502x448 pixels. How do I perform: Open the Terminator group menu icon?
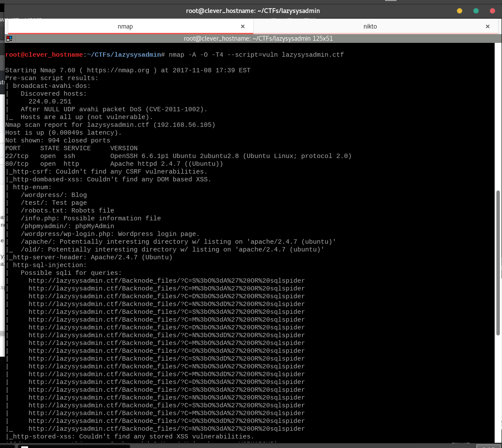[9, 39]
